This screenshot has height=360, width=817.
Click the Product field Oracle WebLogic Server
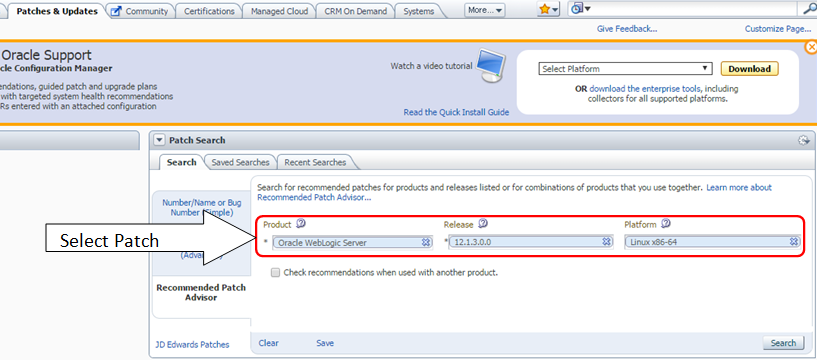point(352,242)
